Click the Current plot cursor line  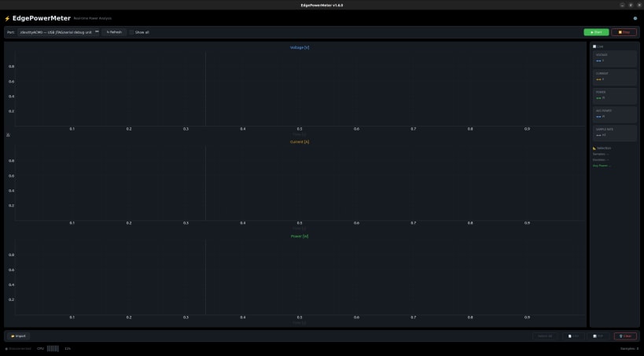coord(206,183)
